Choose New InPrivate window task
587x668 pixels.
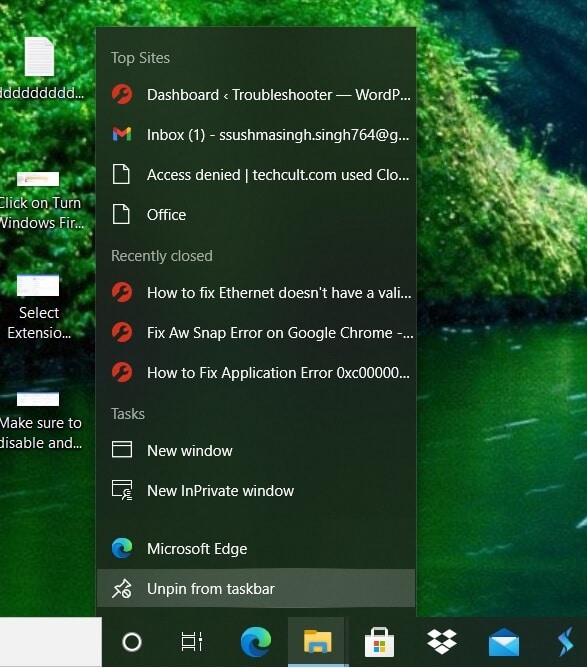point(256,491)
